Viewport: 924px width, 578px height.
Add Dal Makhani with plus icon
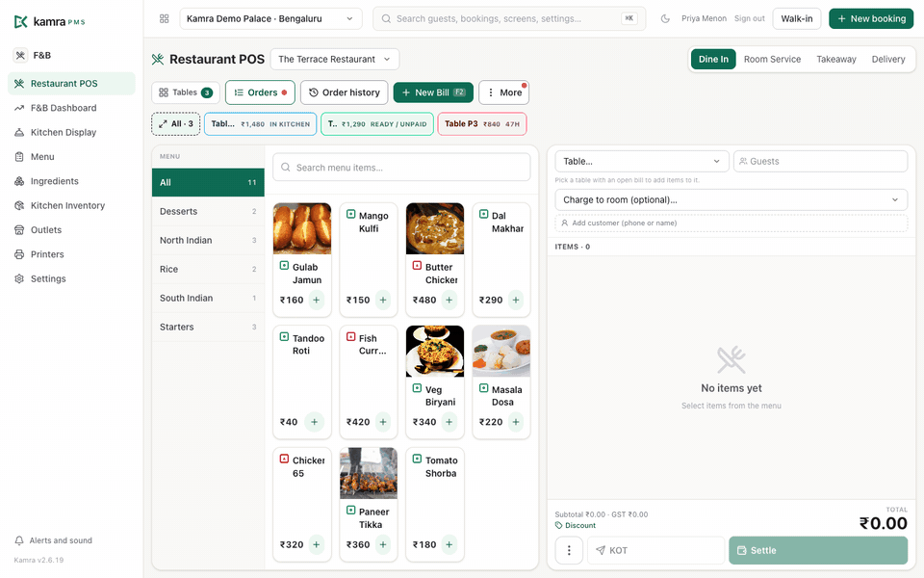click(516, 301)
